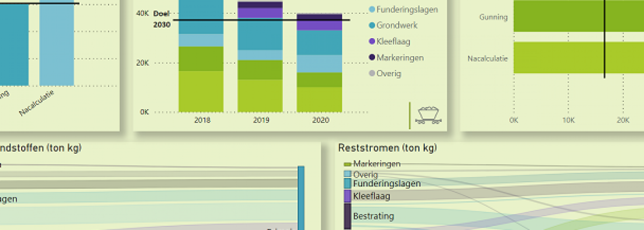Click the purple Kleeflaag Sankey node
Screen dimensions: 644x230
click(348, 196)
